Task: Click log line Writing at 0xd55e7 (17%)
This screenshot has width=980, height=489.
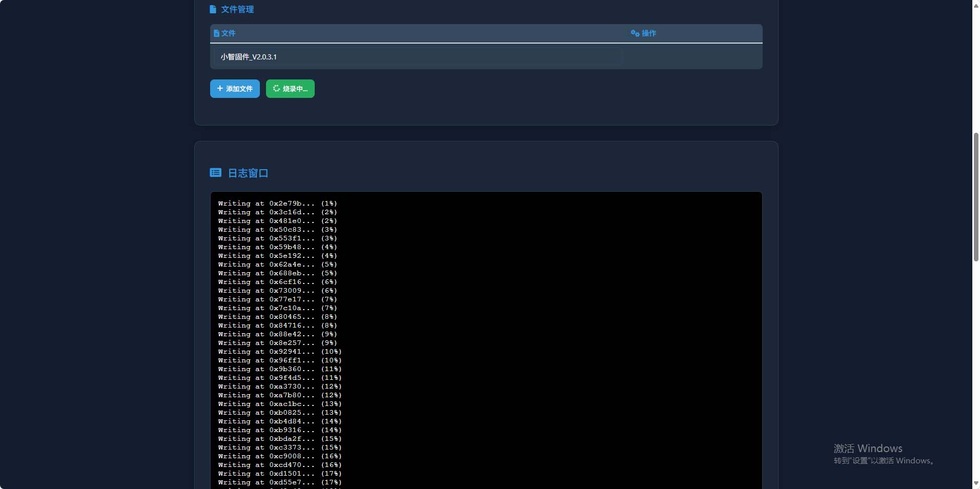Action: pos(279,482)
